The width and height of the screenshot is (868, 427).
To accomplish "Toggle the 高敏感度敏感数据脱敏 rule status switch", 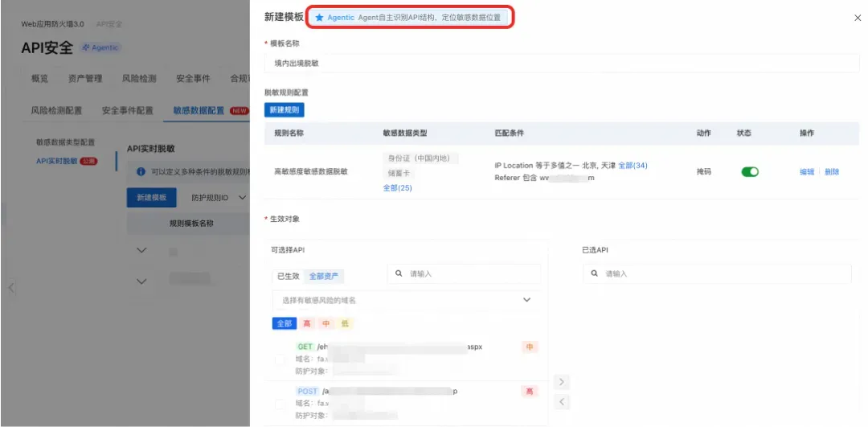I will tap(750, 172).
